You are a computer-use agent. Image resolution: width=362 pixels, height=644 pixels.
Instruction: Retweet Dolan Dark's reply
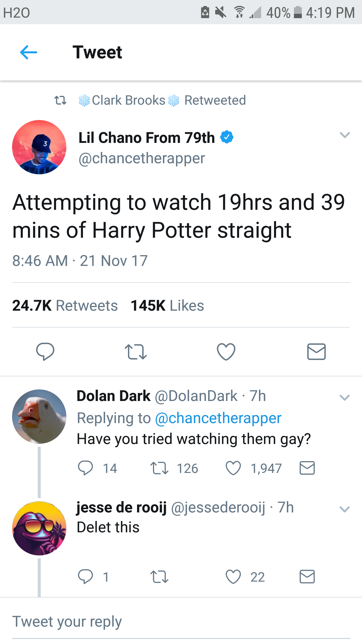pyautogui.click(x=159, y=468)
